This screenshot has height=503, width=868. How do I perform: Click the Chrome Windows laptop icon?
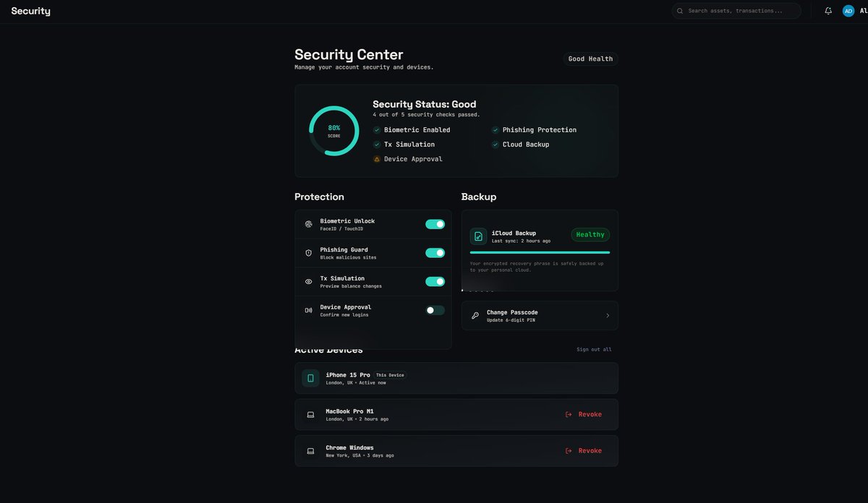pos(310,451)
